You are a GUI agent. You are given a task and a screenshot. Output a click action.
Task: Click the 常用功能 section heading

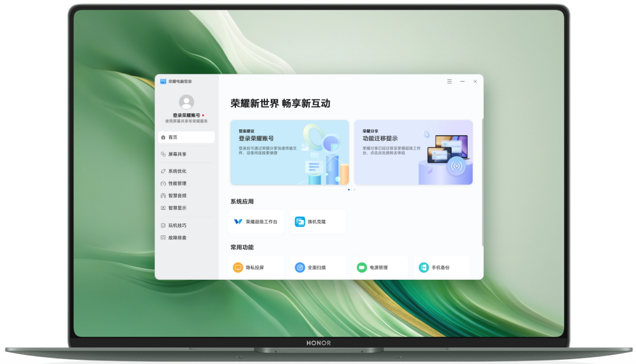tap(242, 247)
